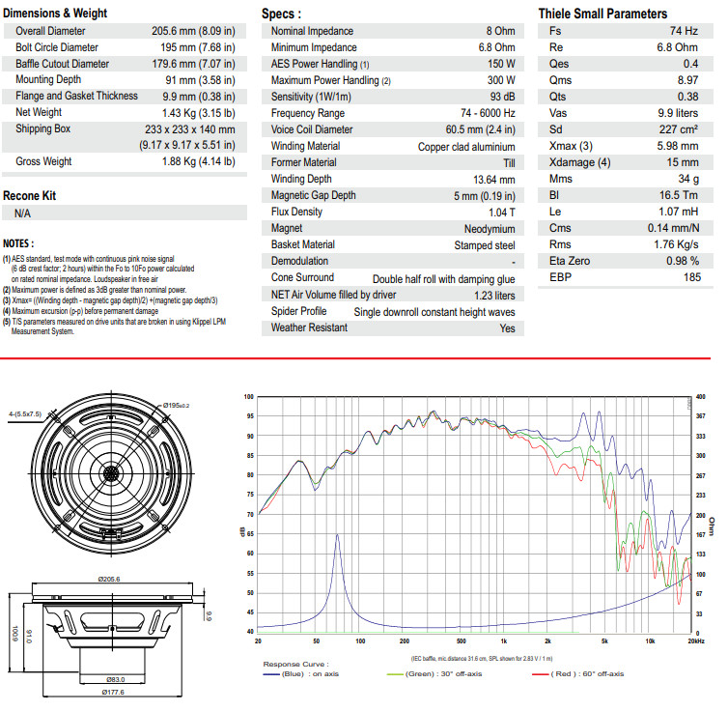The image size is (728, 711).
Task: Click Maximum Power Handling value 300 W
Action: point(501,80)
